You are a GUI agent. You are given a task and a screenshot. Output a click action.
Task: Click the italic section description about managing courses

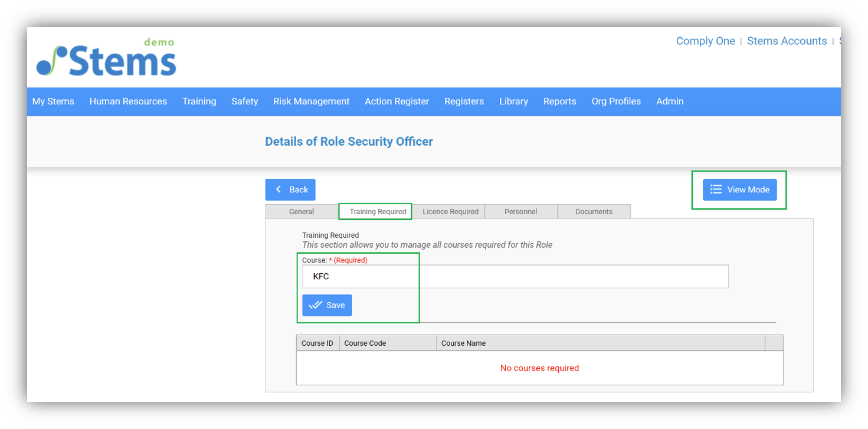click(427, 244)
